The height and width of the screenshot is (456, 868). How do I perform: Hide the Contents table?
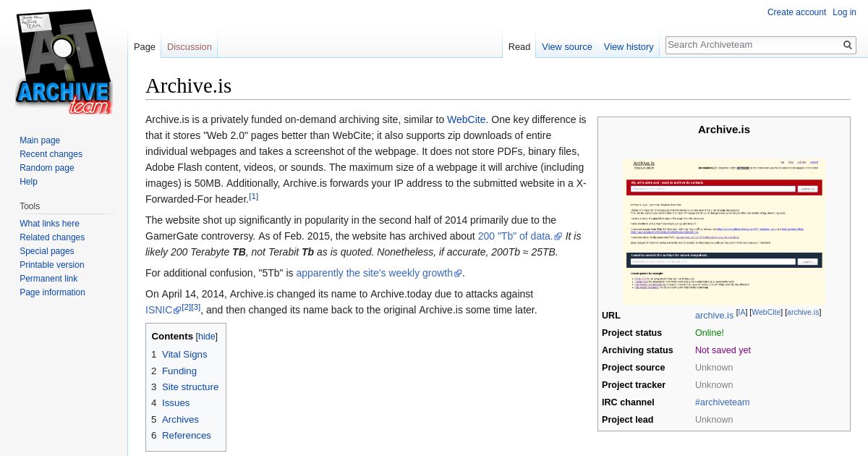click(x=207, y=337)
